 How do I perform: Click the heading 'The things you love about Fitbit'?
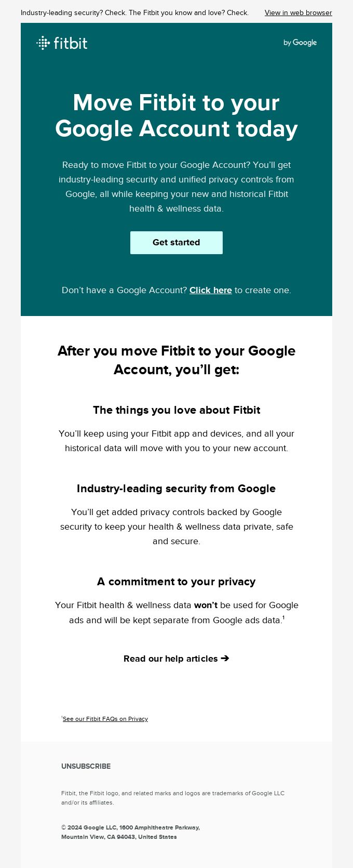point(177,410)
